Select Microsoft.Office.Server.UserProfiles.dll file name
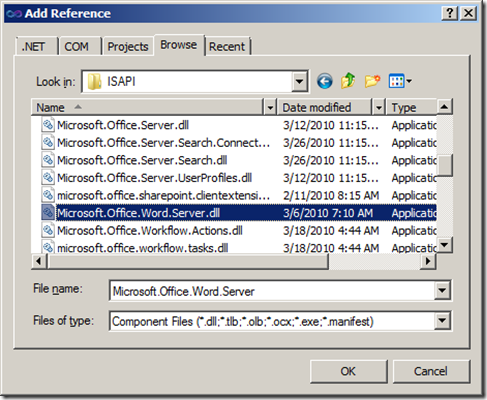This screenshot has width=487, height=400. [x=154, y=178]
